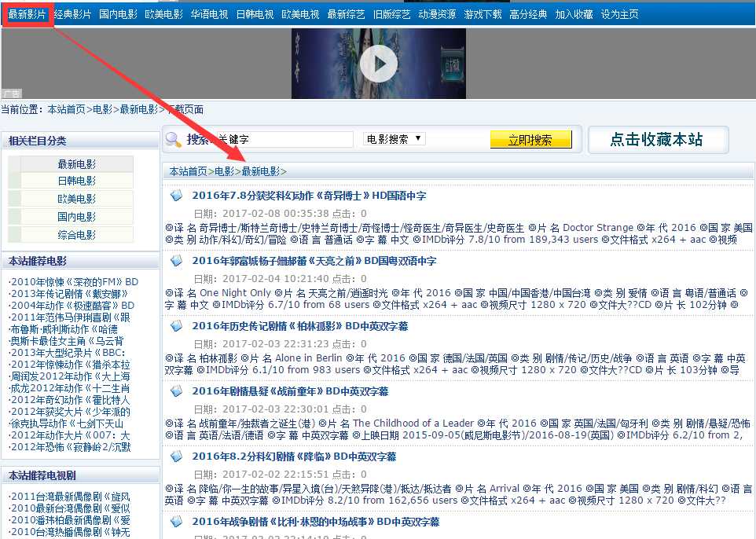The image size is (756, 539).
Task: Open TV drama 2011台湾最新偶像剧《旋风
Action: pyautogui.click(x=69, y=497)
